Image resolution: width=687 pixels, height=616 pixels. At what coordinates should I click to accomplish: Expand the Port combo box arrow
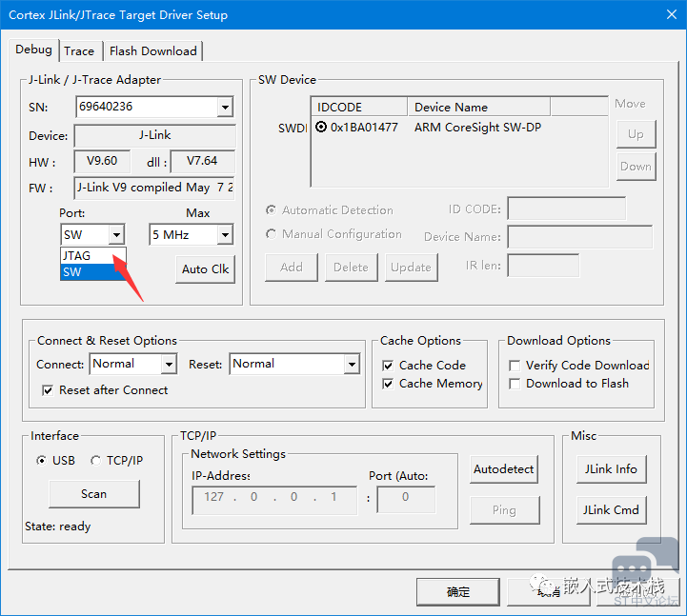[x=116, y=234]
